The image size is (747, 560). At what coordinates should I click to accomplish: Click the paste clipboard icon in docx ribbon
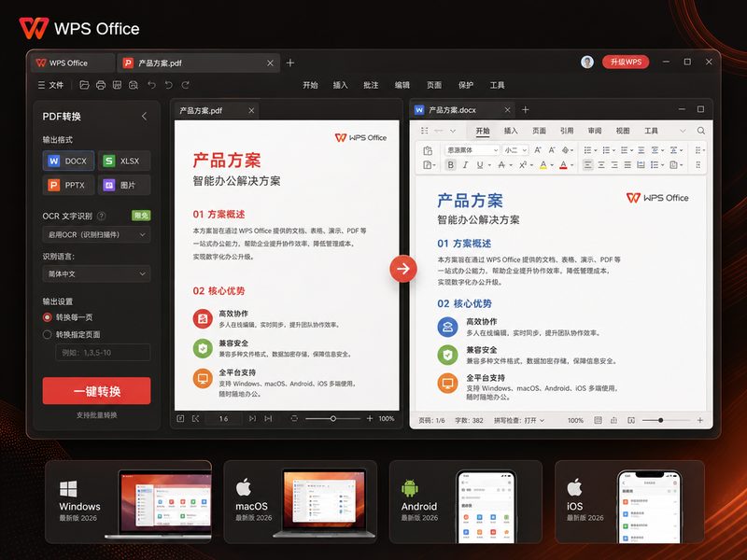click(x=428, y=150)
